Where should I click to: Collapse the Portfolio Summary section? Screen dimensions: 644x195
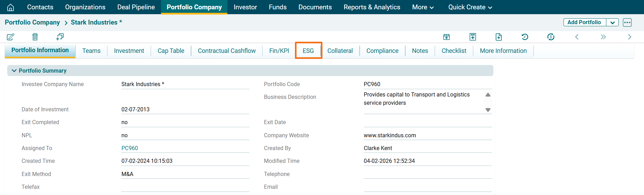[14, 71]
